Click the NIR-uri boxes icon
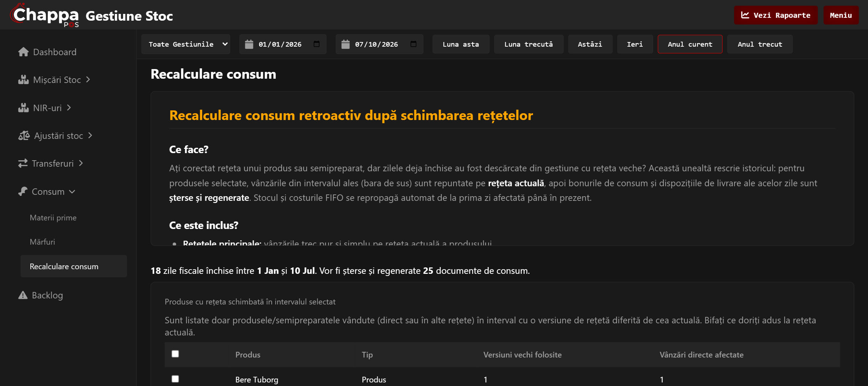 (24, 108)
